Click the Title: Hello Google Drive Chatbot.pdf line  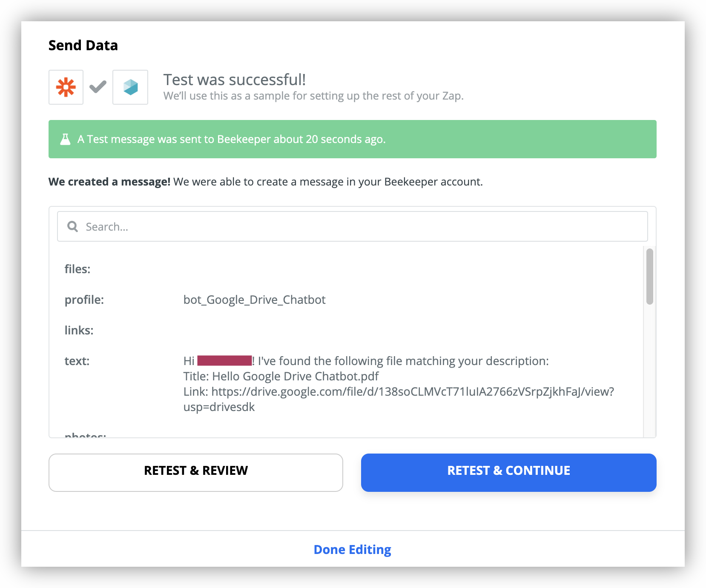(x=281, y=377)
